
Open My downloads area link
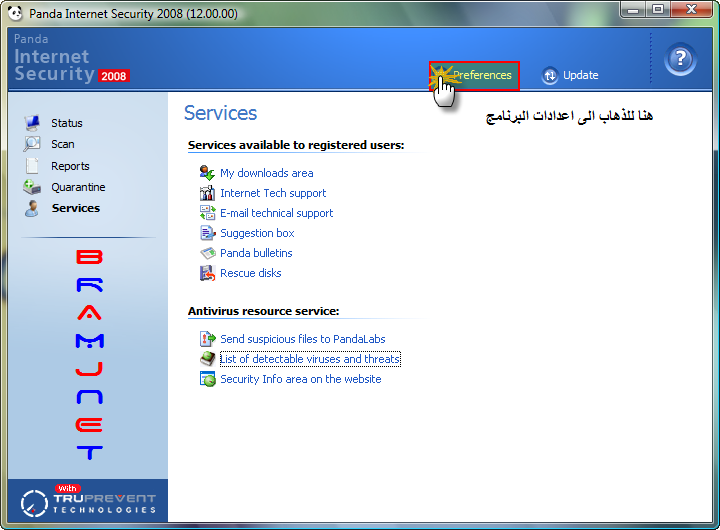[266, 173]
